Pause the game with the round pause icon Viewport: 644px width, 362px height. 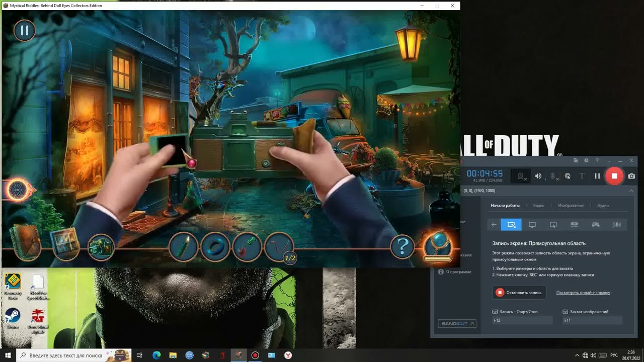[x=24, y=31]
